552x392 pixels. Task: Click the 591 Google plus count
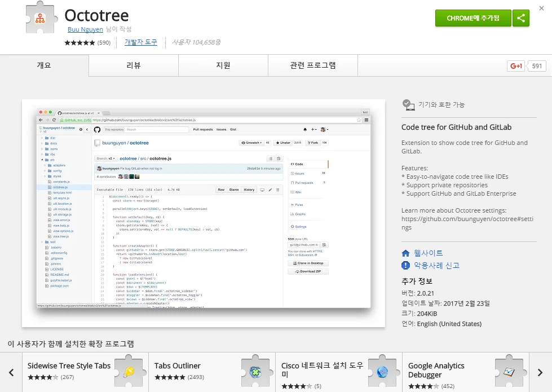point(537,66)
